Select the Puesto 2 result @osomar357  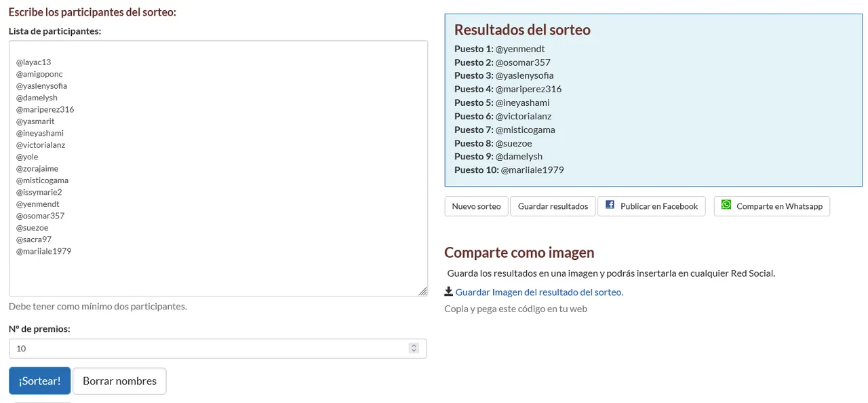pyautogui.click(x=523, y=62)
